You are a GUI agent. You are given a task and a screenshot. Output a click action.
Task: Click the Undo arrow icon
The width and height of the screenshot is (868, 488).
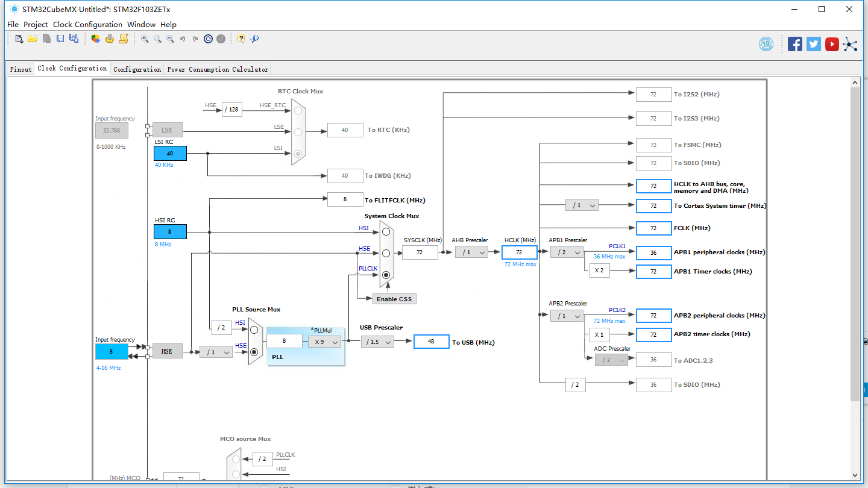click(x=183, y=39)
